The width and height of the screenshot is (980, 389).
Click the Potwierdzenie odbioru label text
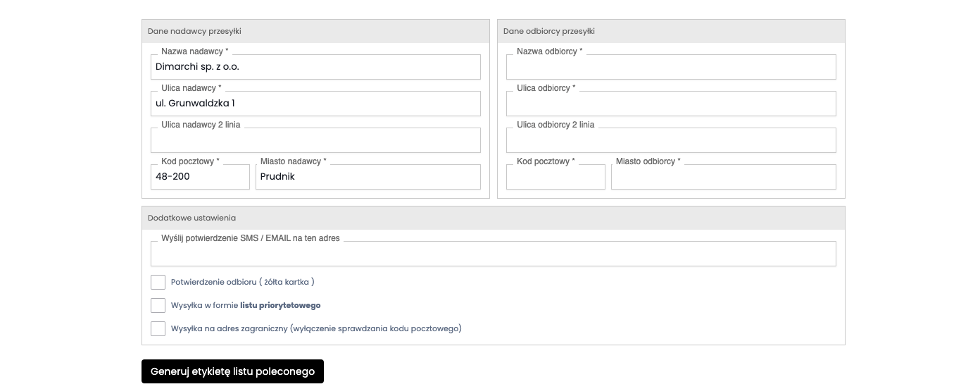click(242, 282)
